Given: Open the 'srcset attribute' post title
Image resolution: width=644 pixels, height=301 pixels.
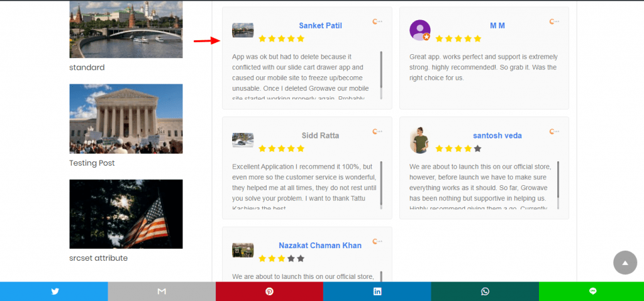Looking at the screenshot, I should 99,258.
